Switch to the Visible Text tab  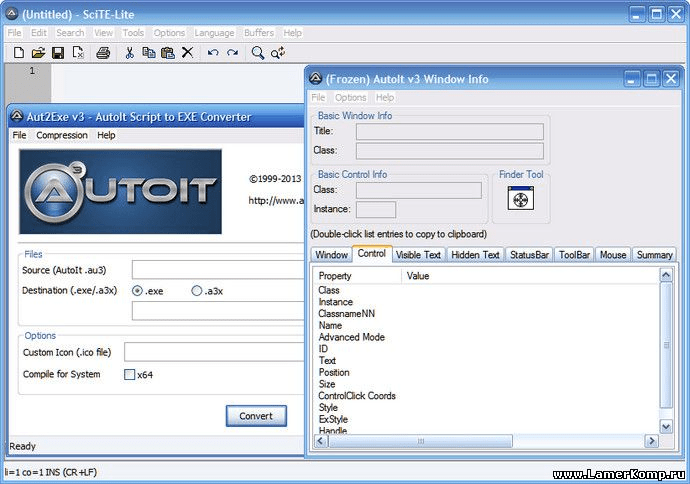418,255
